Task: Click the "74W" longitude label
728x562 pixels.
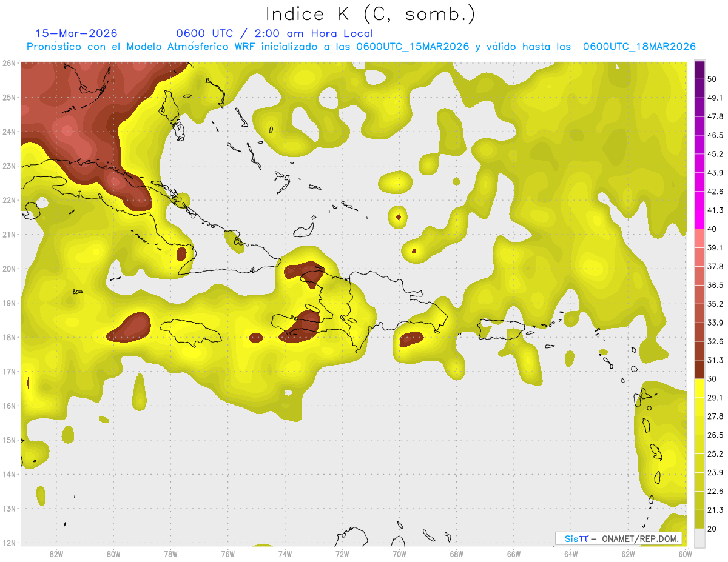Action: [285, 554]
